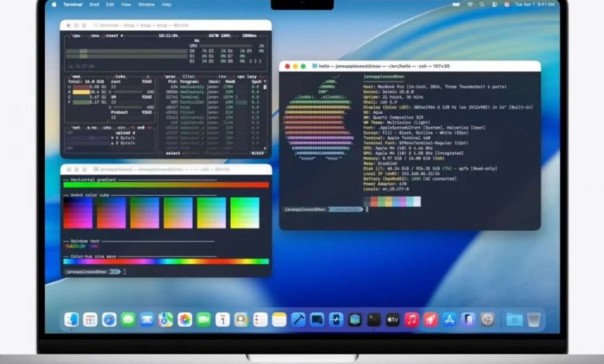Click the first dark purple color cube swatch

(77, 213)
